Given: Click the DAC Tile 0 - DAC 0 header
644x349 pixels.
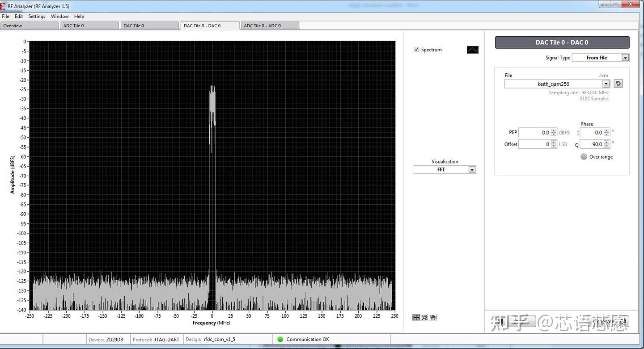Looking at the screenshot, I should [x=562, y=42].
